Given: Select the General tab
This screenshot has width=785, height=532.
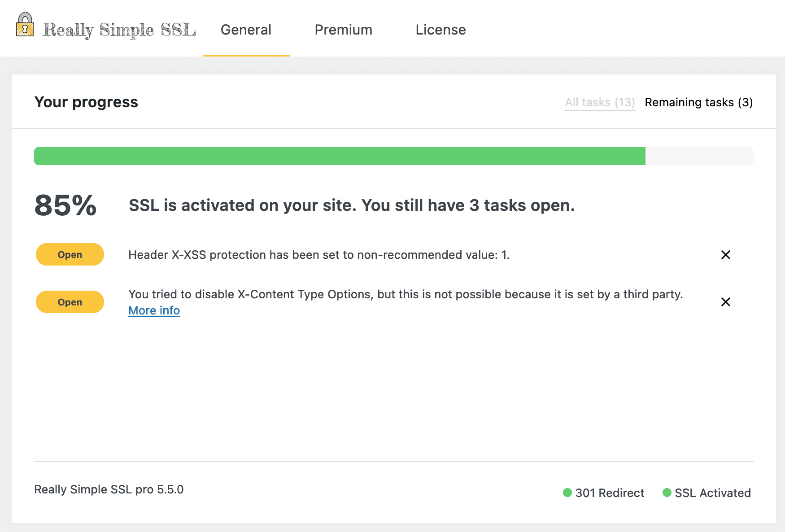Looking at the screenshot, I should [x=246, y=30].
